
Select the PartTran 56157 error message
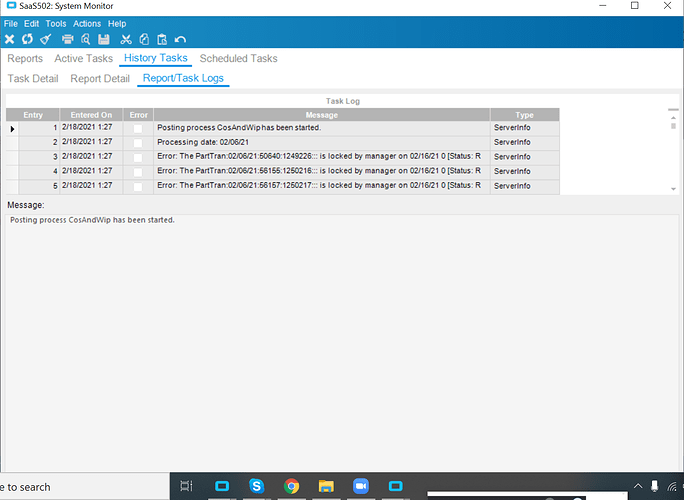coord(321,185)
